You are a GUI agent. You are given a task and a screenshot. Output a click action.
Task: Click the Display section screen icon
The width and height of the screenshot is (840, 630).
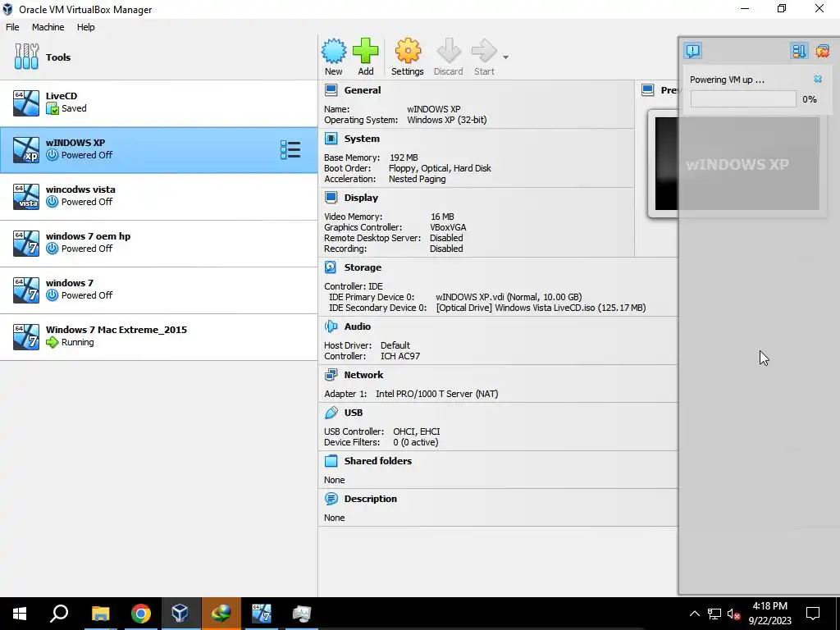[331, 198]
